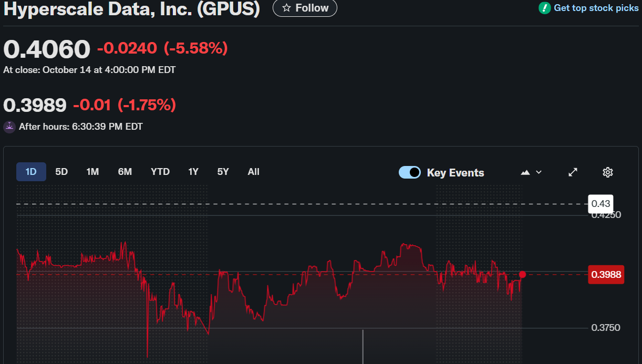Click the mountain chart type icon

[525, 172]
